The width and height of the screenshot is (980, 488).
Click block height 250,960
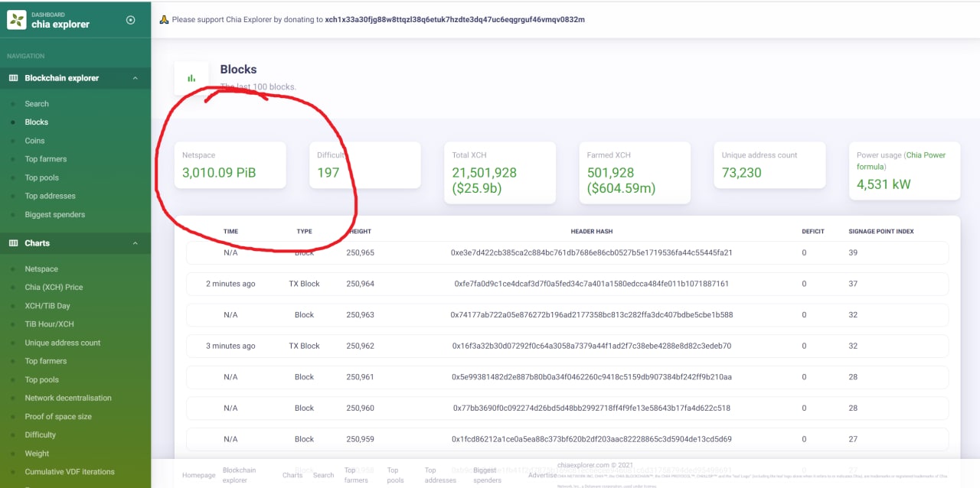pos(360,408)
